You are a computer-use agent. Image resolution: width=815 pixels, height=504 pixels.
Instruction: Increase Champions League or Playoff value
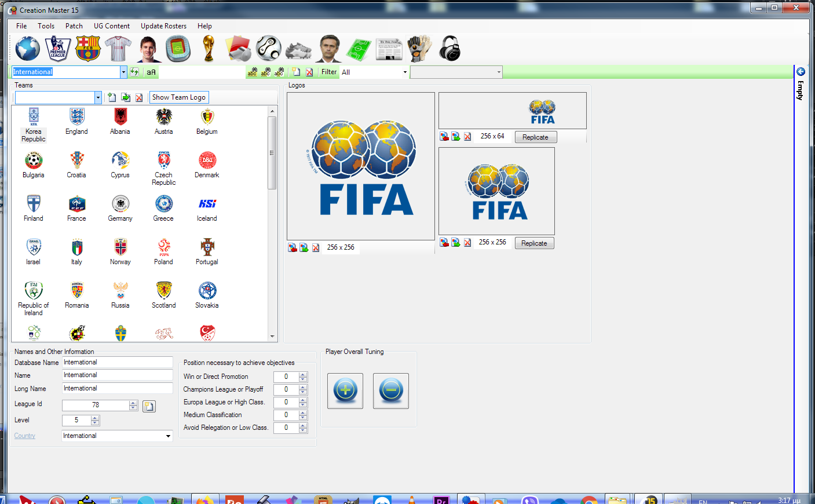pyautogui.click(x=303, y=387)
